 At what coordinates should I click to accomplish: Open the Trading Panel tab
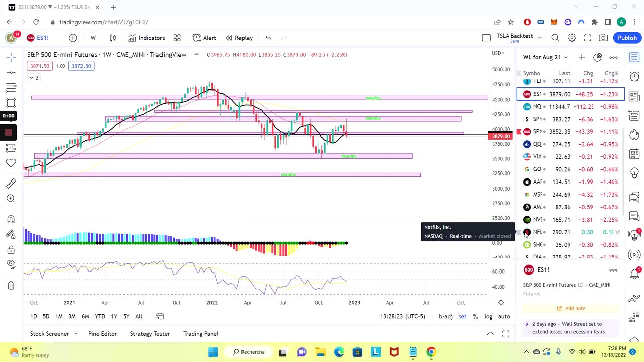click(201, 334)
